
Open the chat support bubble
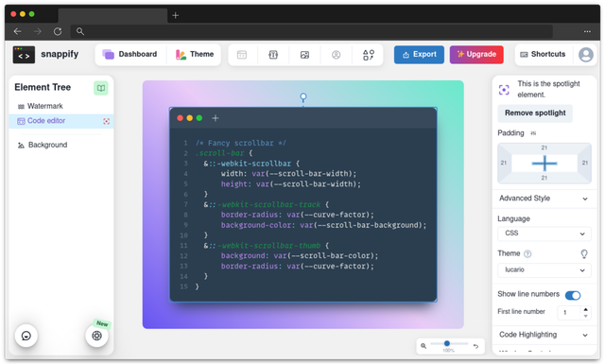pos(26,336)
